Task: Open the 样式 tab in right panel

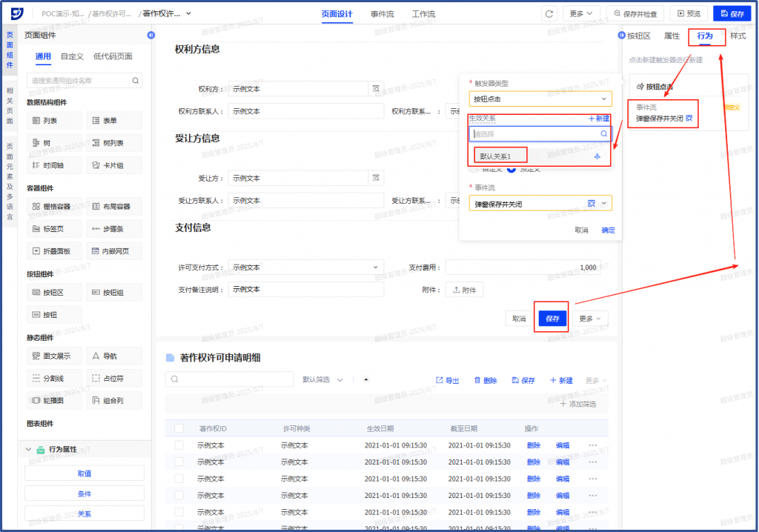Action: coord(738,36)
